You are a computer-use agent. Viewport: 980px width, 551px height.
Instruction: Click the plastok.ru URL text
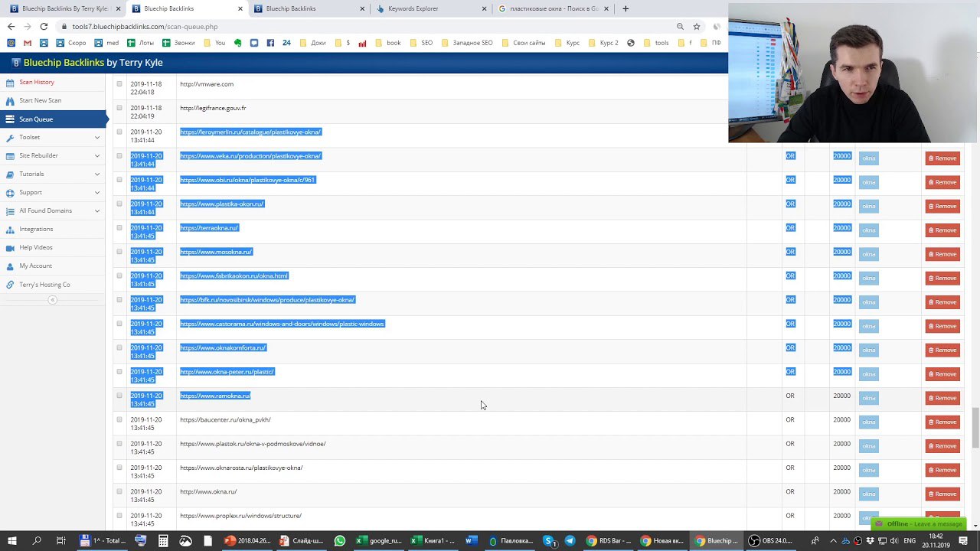(253, 444)
